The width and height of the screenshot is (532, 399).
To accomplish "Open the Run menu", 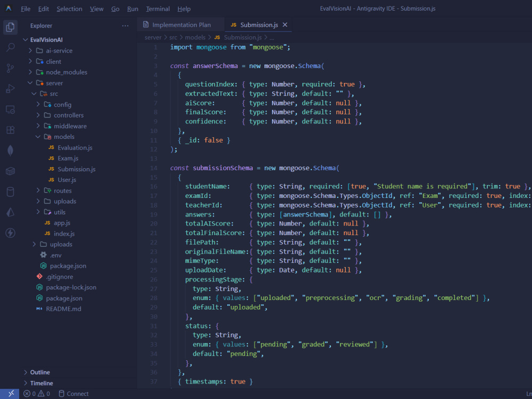I will pos(132,9).
